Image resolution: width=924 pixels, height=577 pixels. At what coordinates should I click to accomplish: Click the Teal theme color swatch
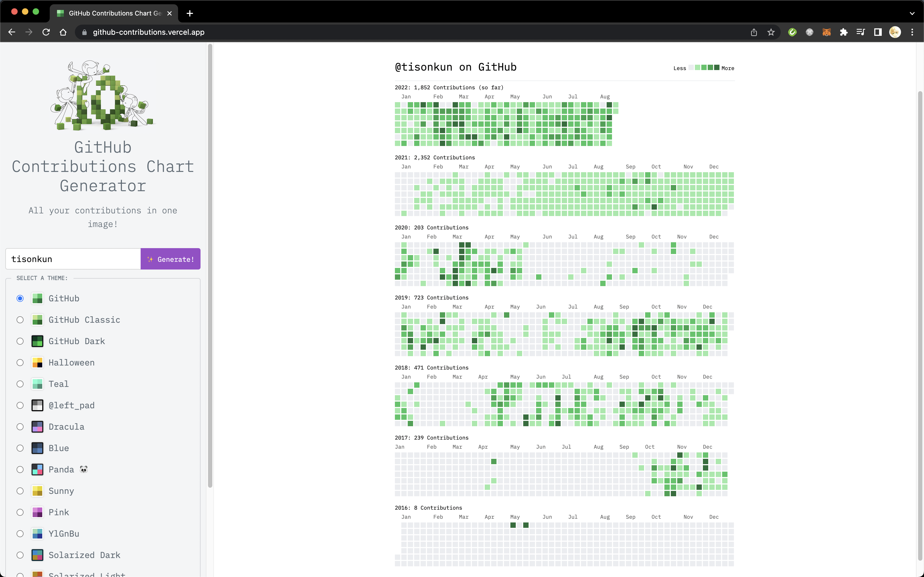click(x=37, y=384)
